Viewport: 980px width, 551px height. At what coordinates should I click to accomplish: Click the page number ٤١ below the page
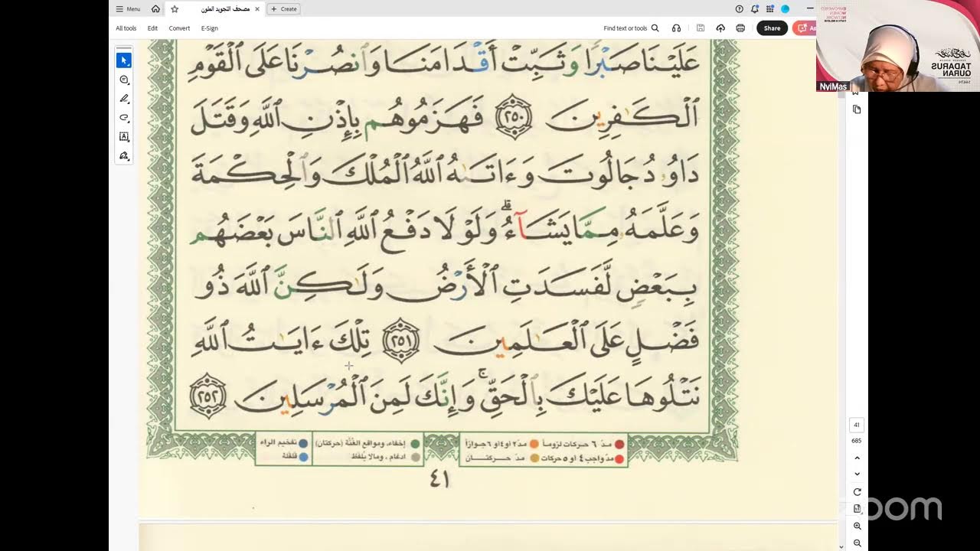click(x=439, y=480)
